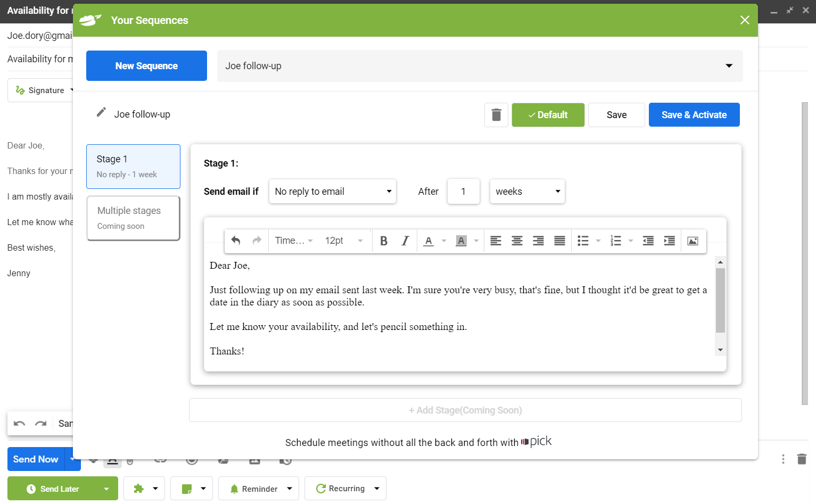This screenshot has height=504, width=816.
Task: Expand the text color options arrow
Action: coord(444,241)
